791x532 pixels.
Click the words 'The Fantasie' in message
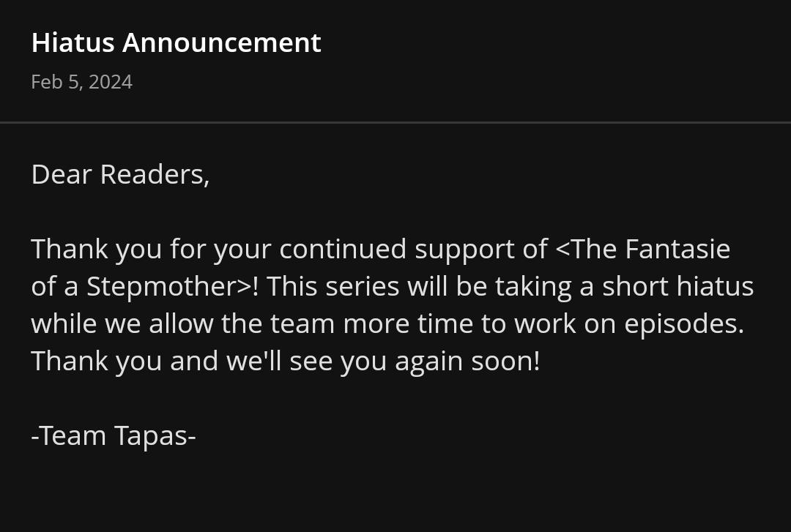coord(651,249)
